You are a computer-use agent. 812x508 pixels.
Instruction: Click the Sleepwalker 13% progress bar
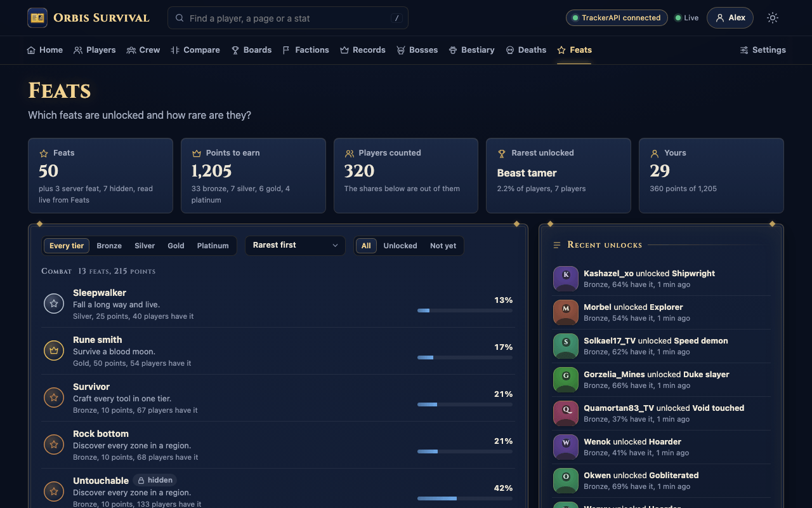(x=465, y=311)
